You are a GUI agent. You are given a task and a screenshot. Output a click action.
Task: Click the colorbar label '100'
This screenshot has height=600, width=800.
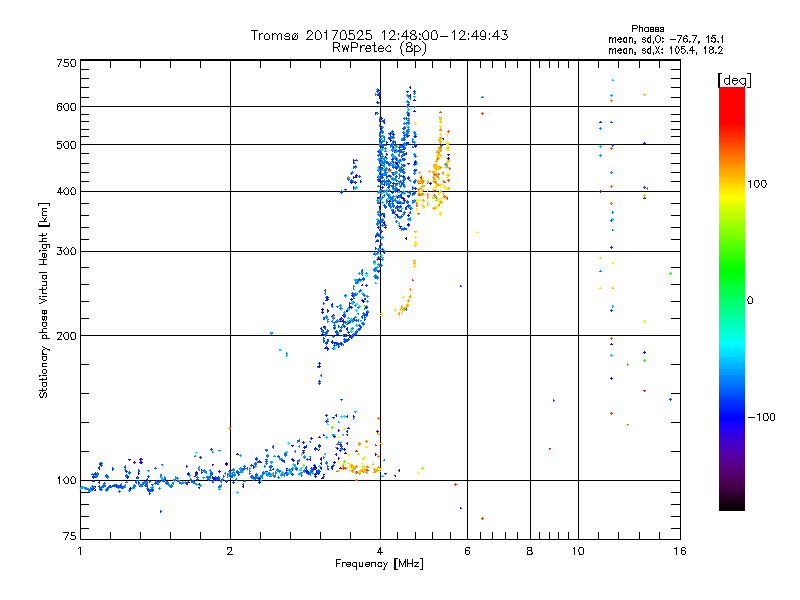[757, 184]
